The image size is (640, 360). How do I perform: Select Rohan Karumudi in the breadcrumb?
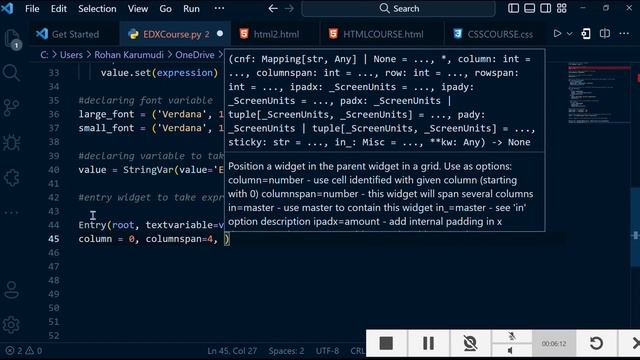pyautogui.click(x=129, y=55)
